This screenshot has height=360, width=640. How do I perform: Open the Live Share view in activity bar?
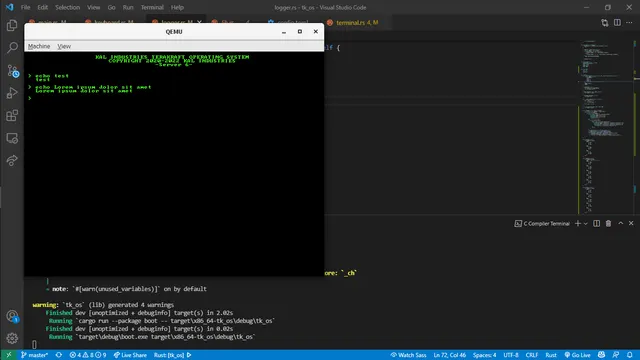coord(12,160)
